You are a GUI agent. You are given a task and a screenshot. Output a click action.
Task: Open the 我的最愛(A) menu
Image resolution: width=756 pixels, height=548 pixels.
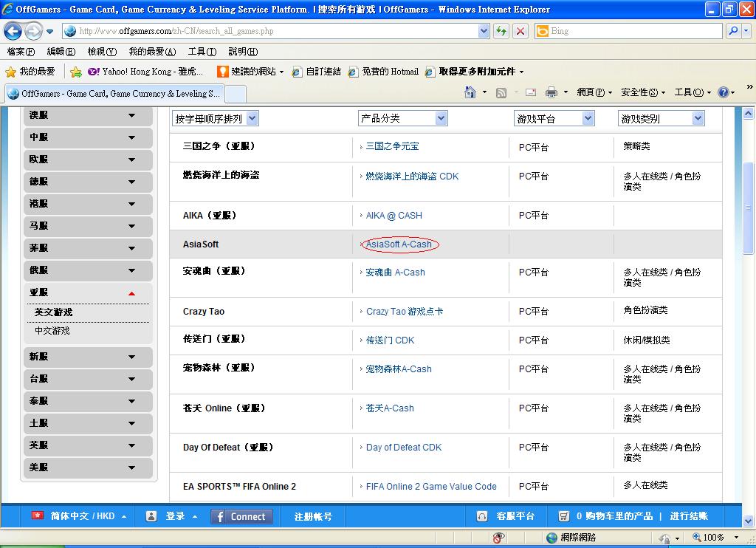pyautogui.click(x=152, y=52)
